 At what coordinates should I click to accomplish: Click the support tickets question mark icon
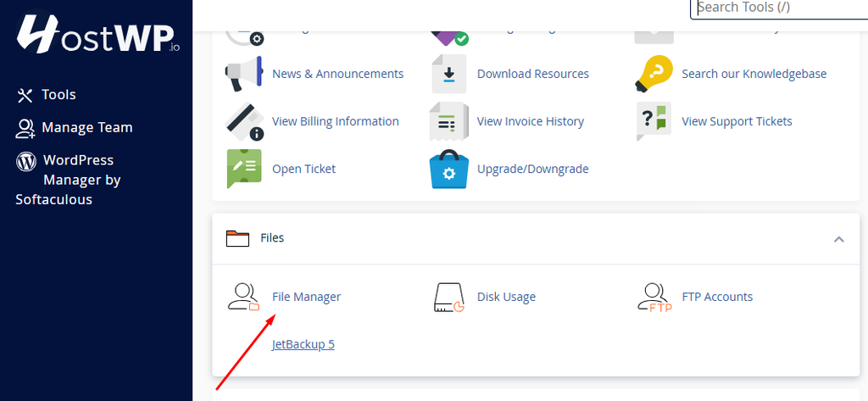tap(654, 121)
